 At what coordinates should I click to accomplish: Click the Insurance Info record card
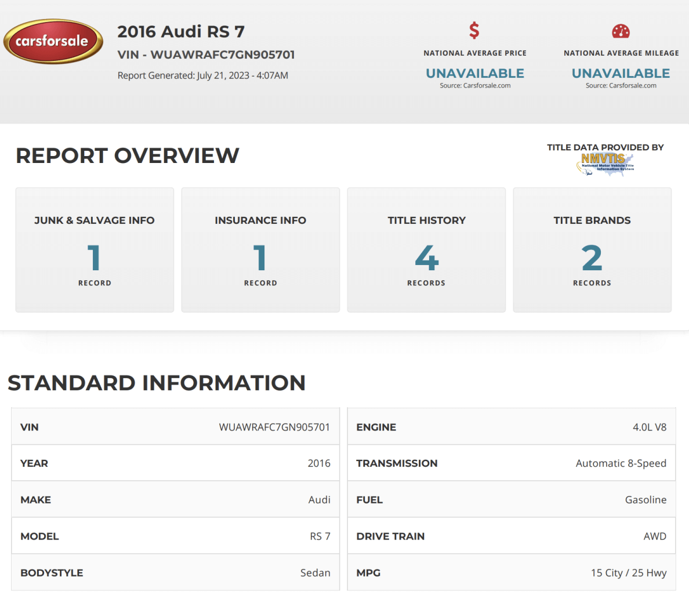click(260, 249)
